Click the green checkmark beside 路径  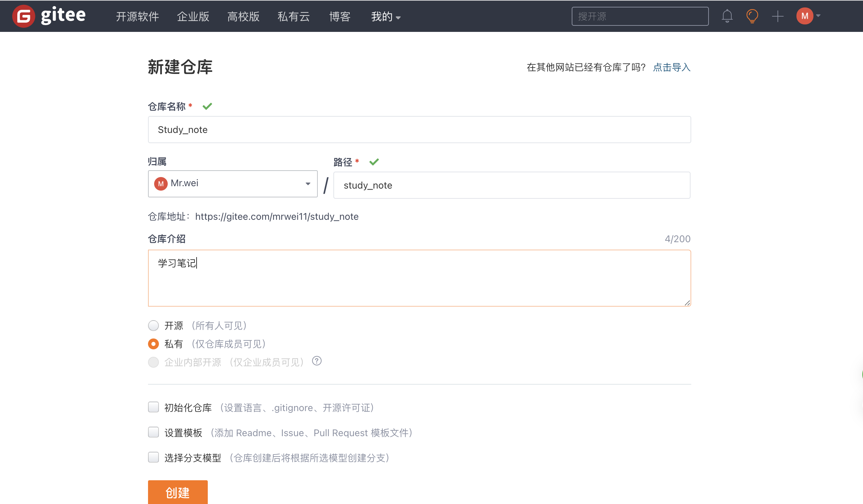[374, 162]
